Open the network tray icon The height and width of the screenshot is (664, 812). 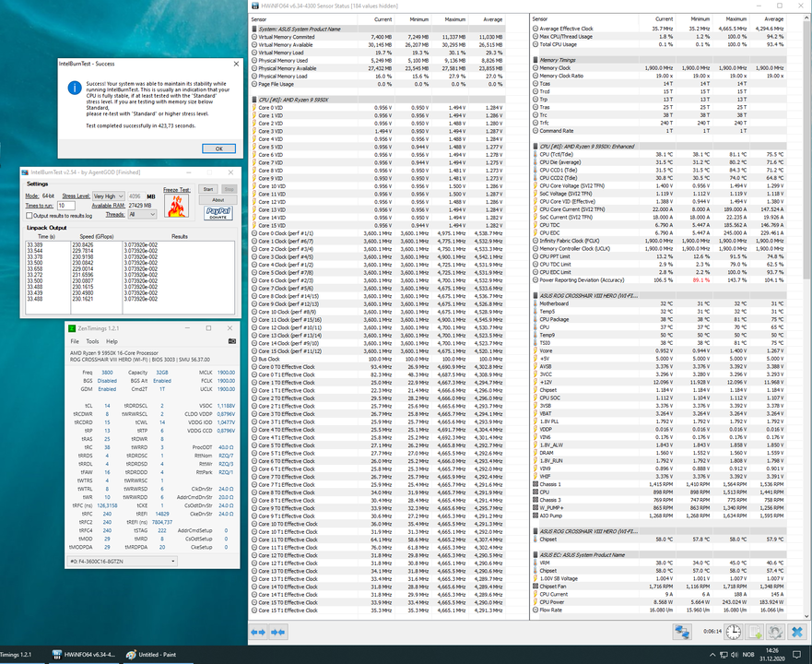coord(724,655)
